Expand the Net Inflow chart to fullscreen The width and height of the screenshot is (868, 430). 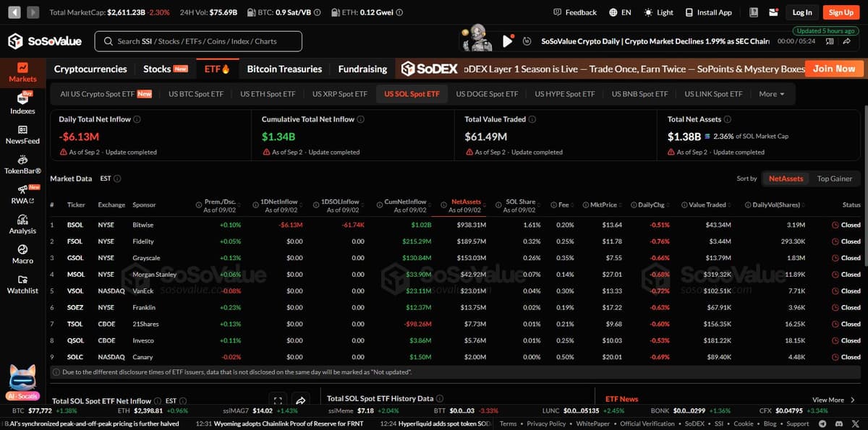(x=278, y=400)
